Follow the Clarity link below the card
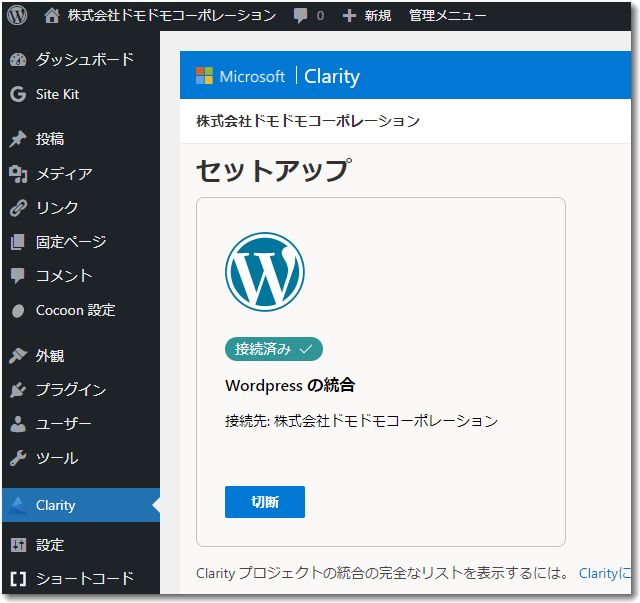 click(x=605, y=573)
